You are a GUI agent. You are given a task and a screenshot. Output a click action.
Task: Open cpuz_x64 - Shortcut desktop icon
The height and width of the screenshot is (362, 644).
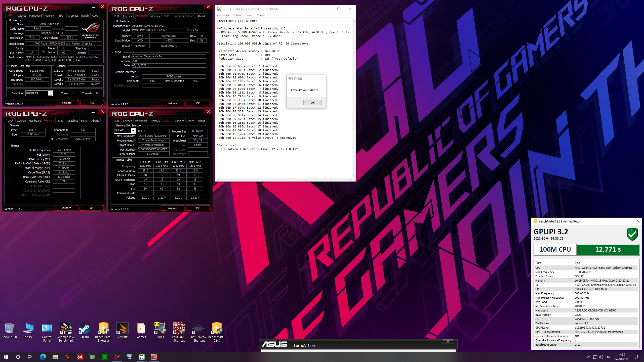click(x=179, y=332)
